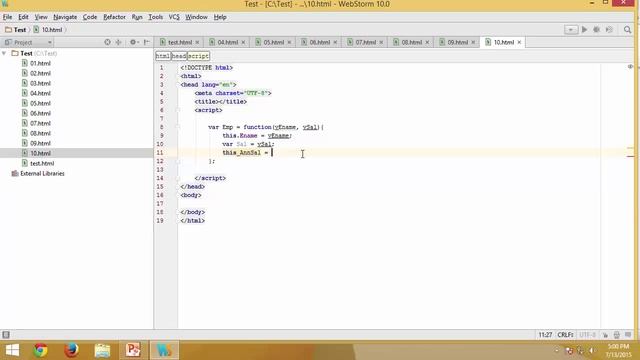
Task: Switch to the 07.html editor tab
Action: pyautogui.click(x=365, y=42)
